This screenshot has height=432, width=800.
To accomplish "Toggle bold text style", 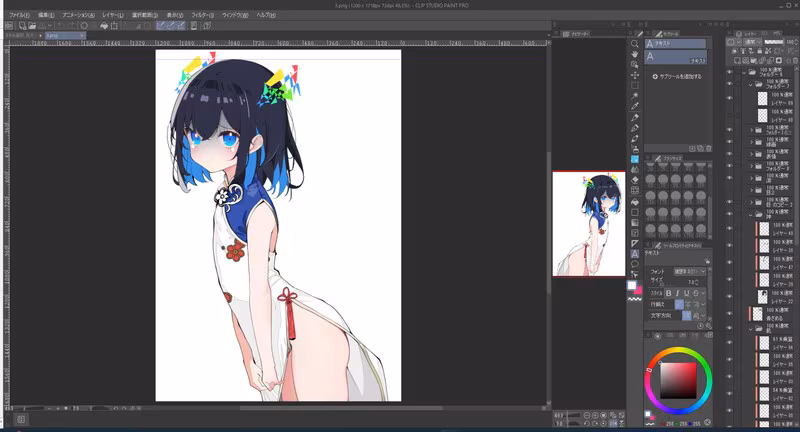I will (x=669, y=293).
